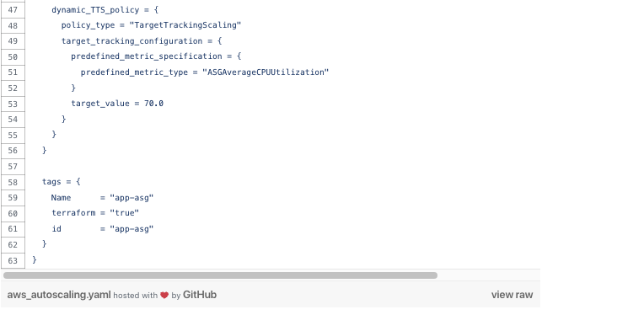Click the red heart icon in footer
The height and width of the screenshot is (315, 644).
tap(164, 295)
